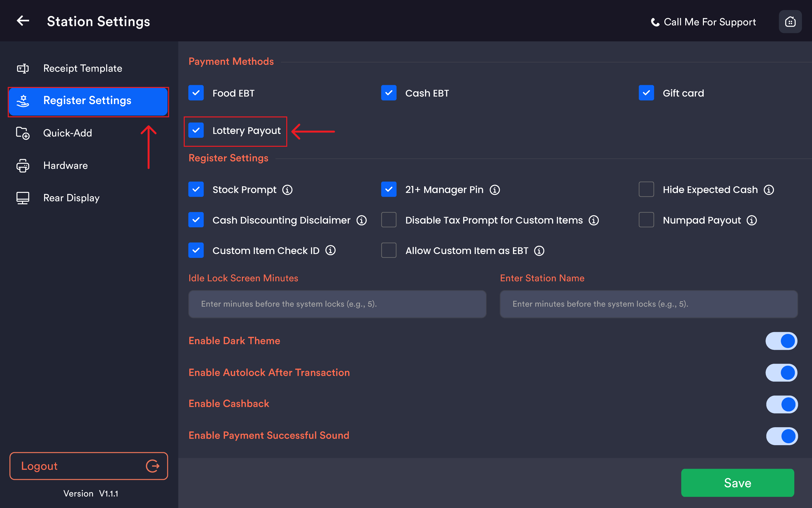Viewport: 812px width, 508px height.
Task: Turn off Enable Payment Successful Sound switch
Action: coord(782,436)
